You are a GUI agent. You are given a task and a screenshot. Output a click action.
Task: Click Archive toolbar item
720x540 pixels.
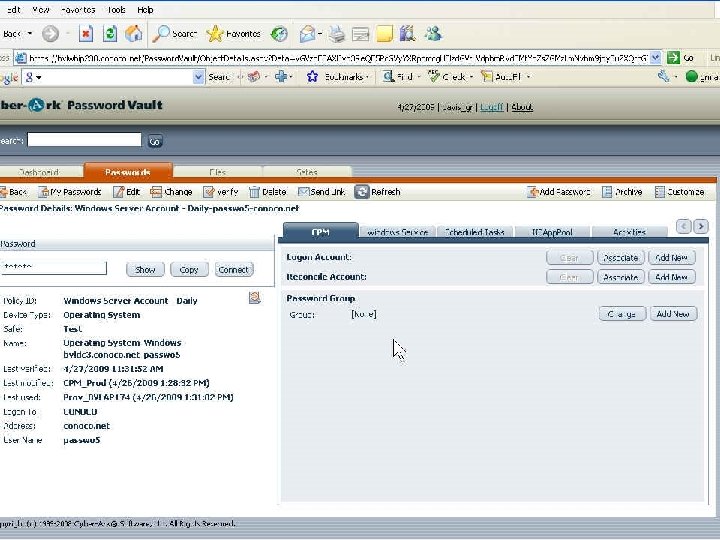[x=622, y=192]
